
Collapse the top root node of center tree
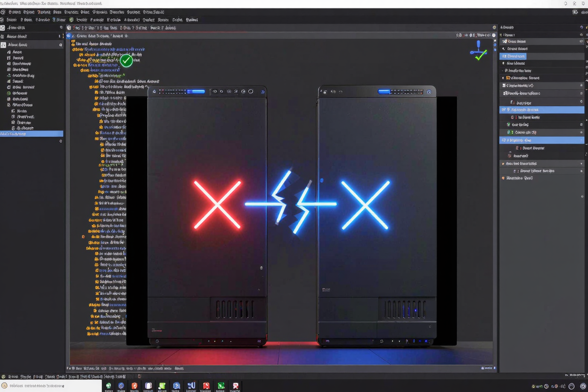(74, 43)
